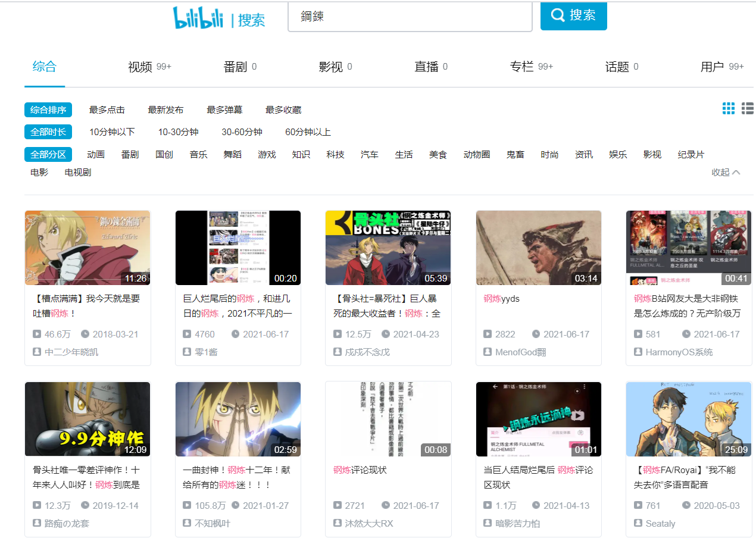Filter by 音乐 category
Screen dimensions: 756x538
tap(198, 155)
